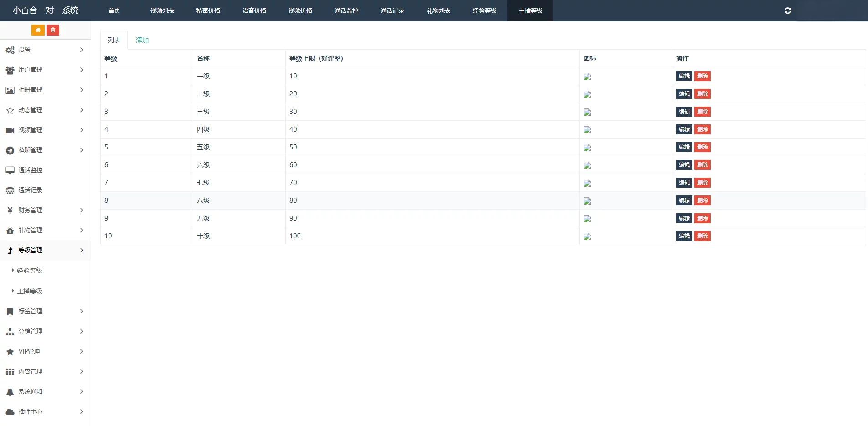Click the sitemap icon beside 分销管理
Viewport: 868px width, 426px height.
tap(10, 332)
